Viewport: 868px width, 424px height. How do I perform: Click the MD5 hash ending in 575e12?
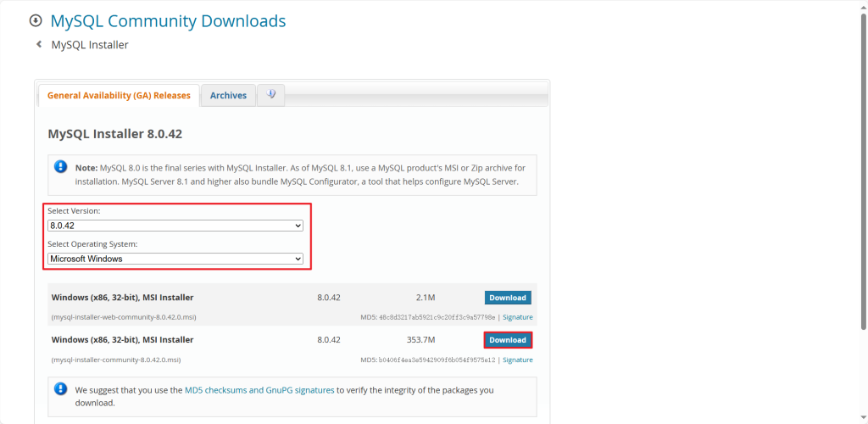coord(437,360)
